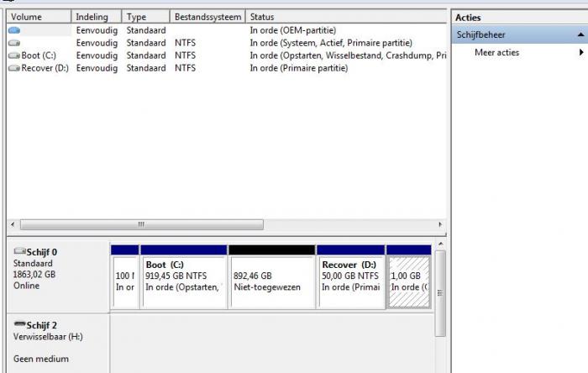Select the Schijfbeheer heading in Acties
Image resolution: width=588 pixels, height=373 pixels.
[x=520, y=34]
